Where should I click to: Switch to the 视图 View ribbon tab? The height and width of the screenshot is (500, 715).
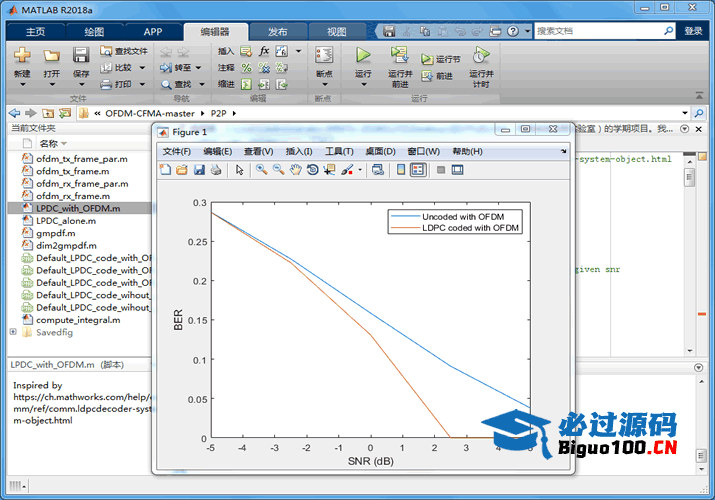click(x=337, y=31)
